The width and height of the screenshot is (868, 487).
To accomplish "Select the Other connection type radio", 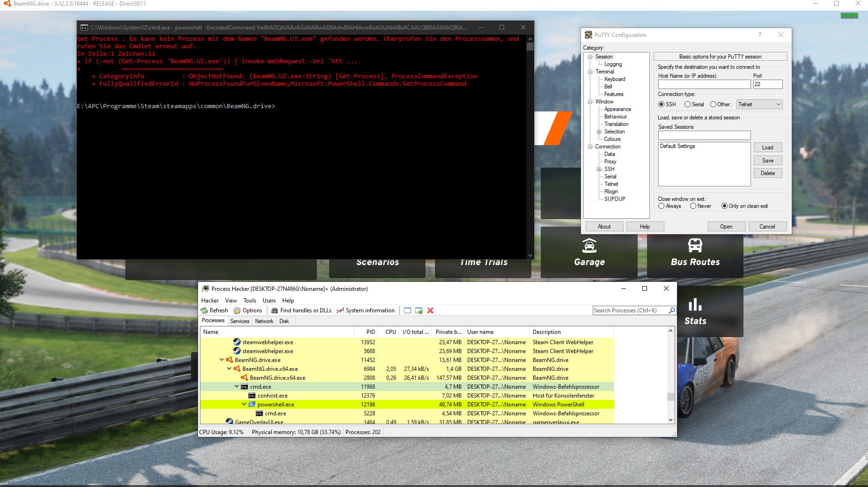I will (713, 104).
